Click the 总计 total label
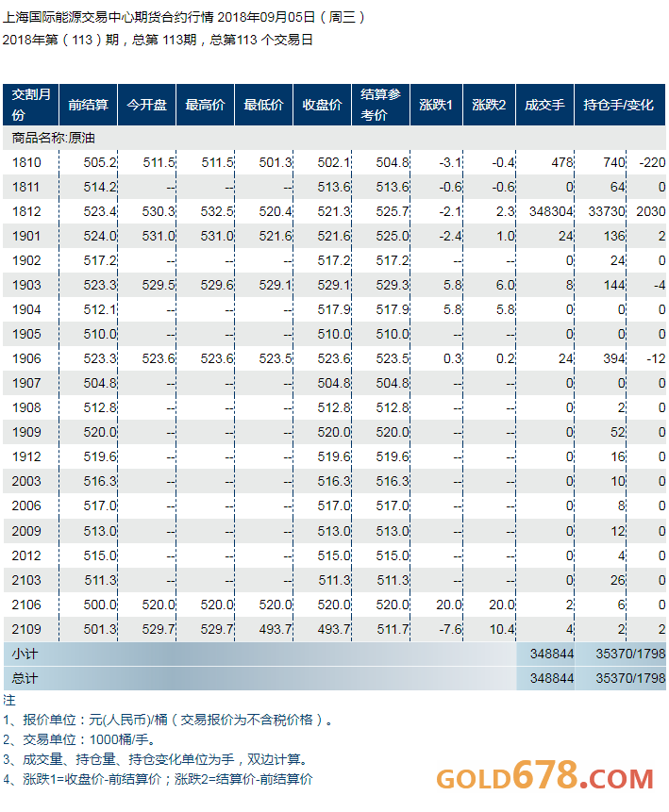The height and width of the screenshot is (812, 669). pyautogui.click(x=25, y=678)
